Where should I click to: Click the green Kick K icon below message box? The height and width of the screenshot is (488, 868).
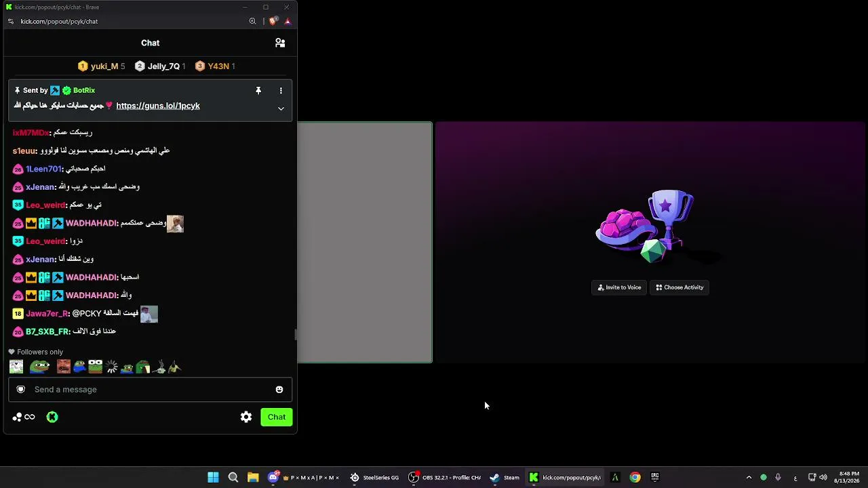tap(52, 417)
